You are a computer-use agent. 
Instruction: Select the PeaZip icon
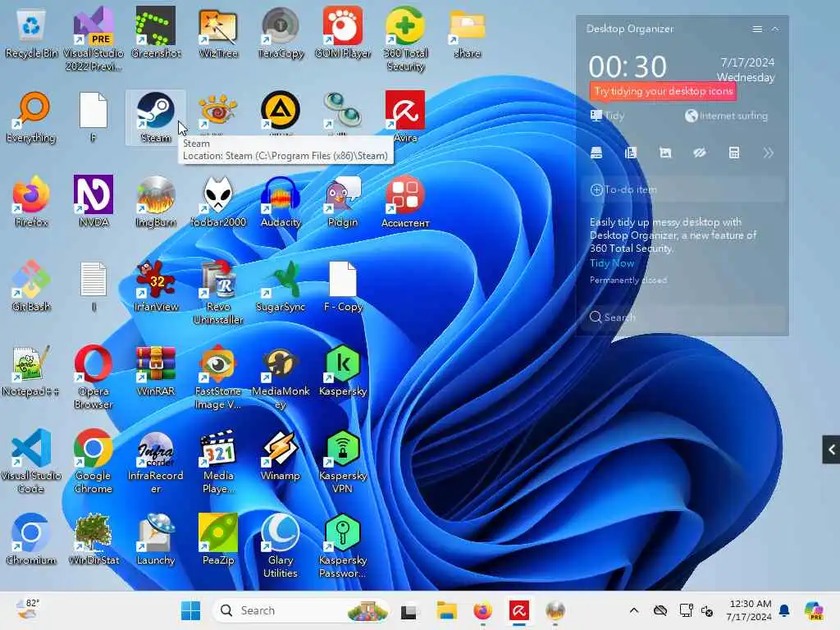218,539
